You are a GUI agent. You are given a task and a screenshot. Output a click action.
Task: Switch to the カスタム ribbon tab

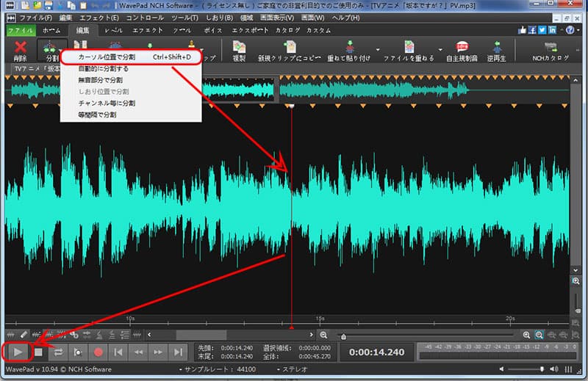318,30
